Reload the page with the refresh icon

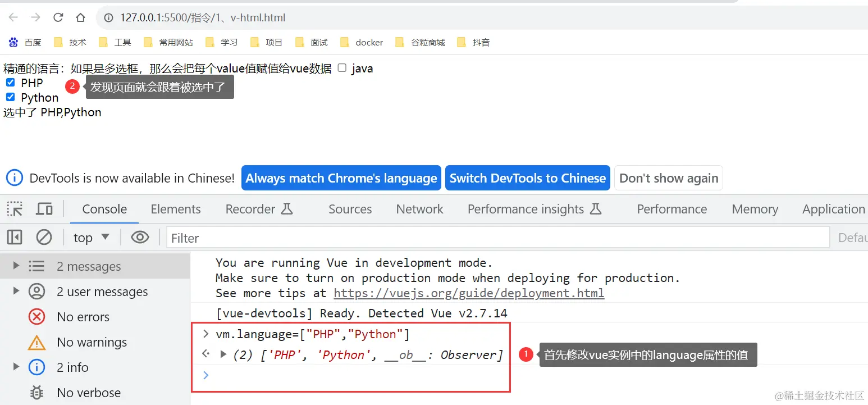pos(58,17)
